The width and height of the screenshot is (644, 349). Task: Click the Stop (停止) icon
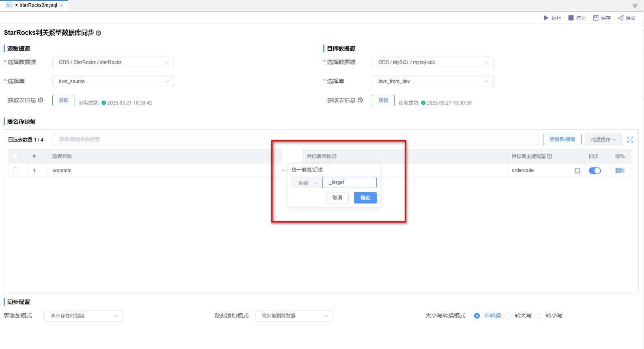tap(571, 18)
